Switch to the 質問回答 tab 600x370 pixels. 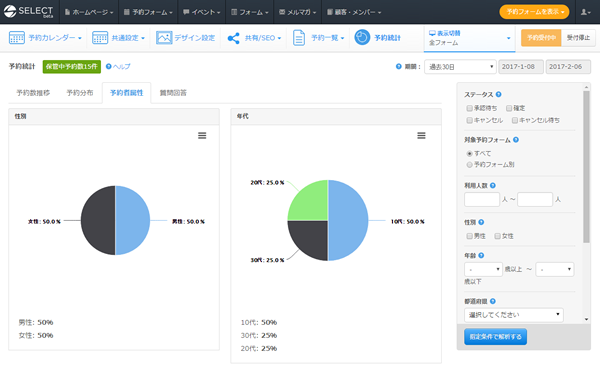173,93
